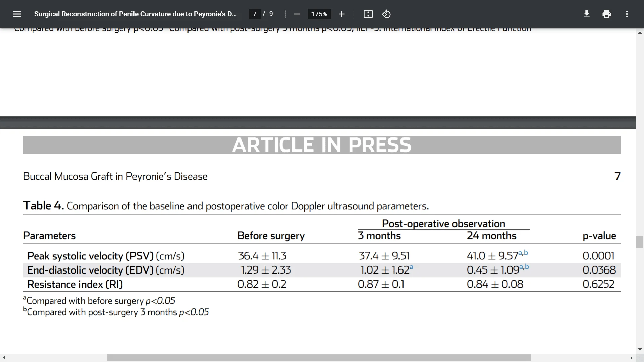Click the zoom in plus button

click(341, 14)
